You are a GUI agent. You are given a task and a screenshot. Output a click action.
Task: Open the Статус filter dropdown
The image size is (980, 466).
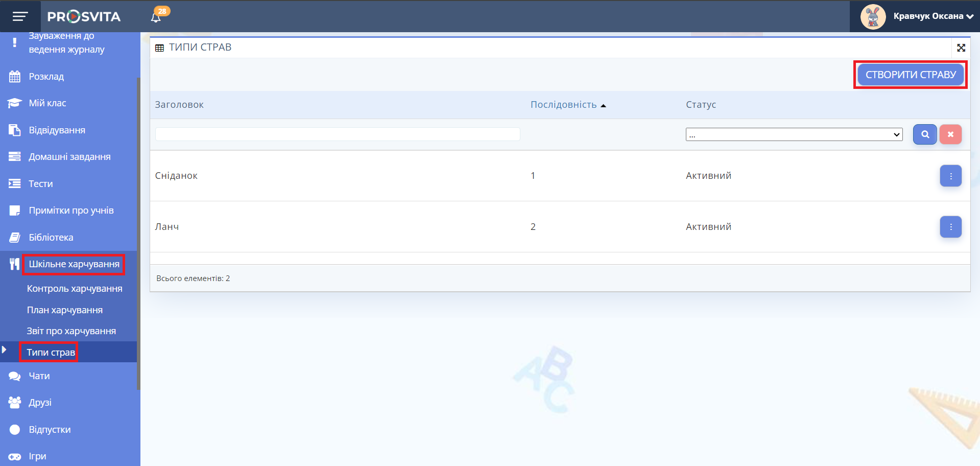pos(794,134)
